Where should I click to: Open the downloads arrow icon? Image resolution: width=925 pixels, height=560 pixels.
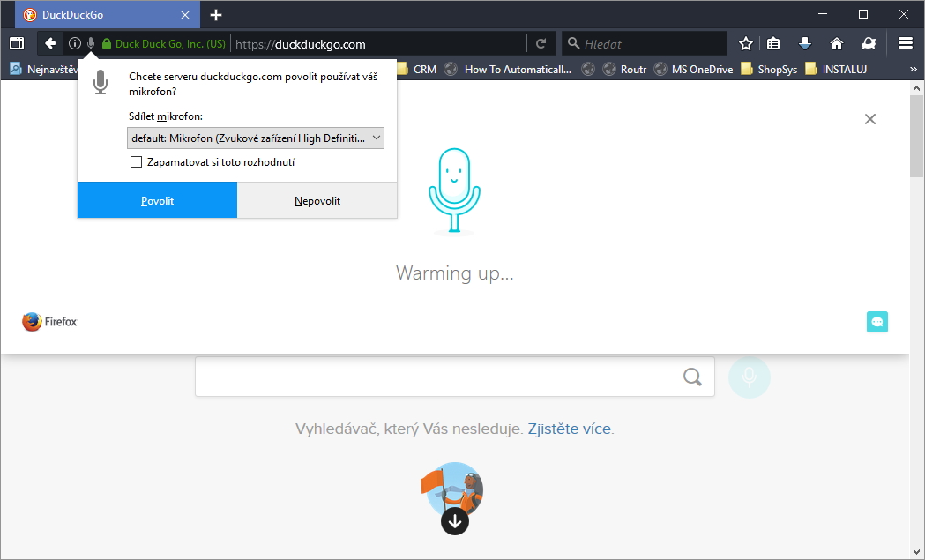805,43
